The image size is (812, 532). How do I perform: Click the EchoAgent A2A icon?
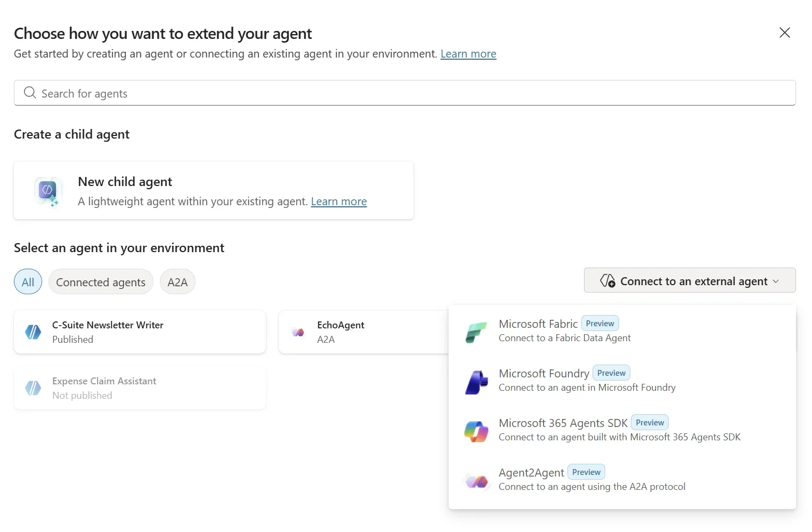pyautogui.click(x=298, y=332)
